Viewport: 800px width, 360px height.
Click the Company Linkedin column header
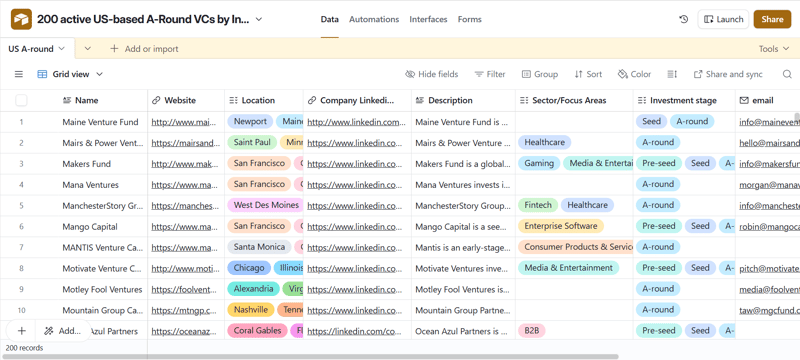357,100
